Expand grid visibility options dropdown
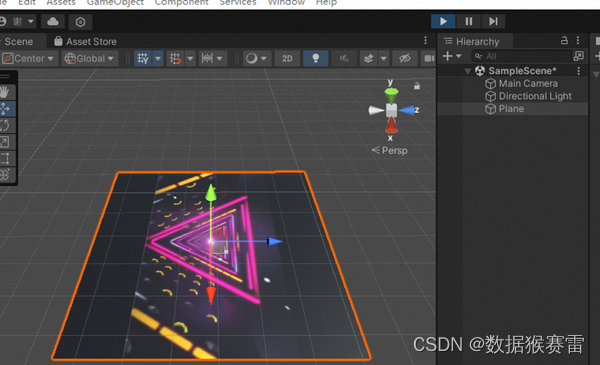The image size is (600, 365). [x=158, y=59]
